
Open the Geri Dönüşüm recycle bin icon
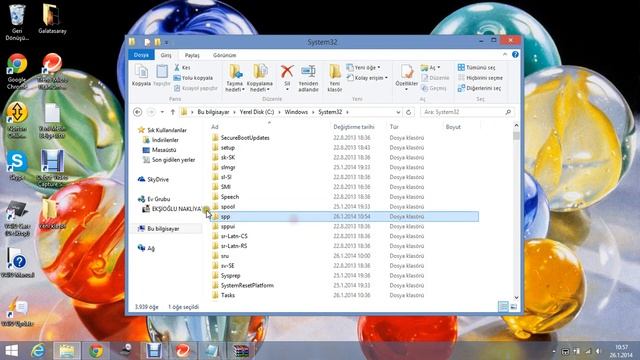click(17, 22)
